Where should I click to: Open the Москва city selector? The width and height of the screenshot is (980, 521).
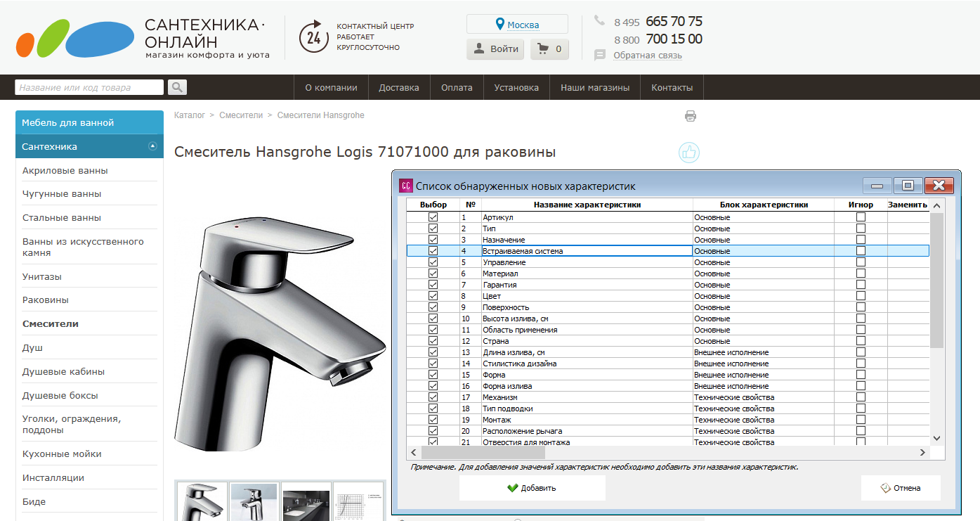(x=517, y=25)
